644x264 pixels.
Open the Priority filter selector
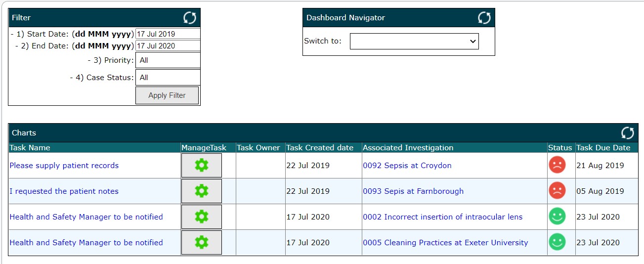168,60
